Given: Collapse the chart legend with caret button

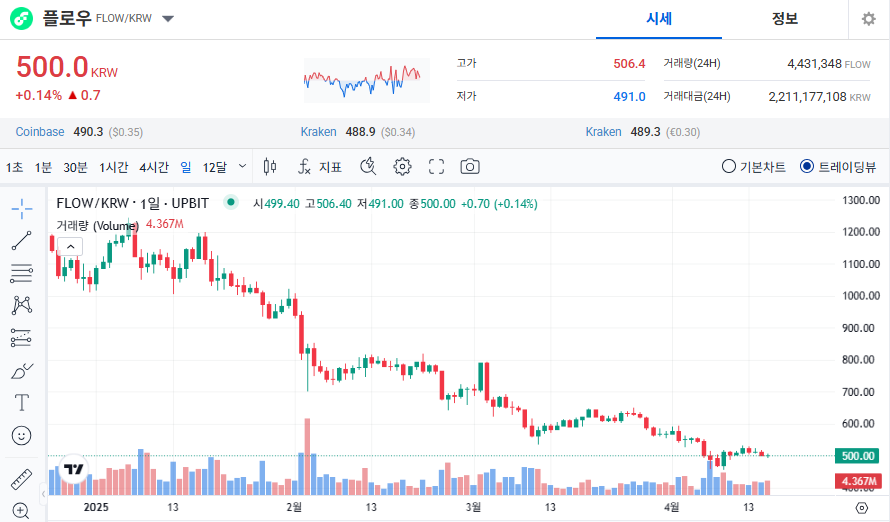Looking at the screenshot, I should pos(70,246).
